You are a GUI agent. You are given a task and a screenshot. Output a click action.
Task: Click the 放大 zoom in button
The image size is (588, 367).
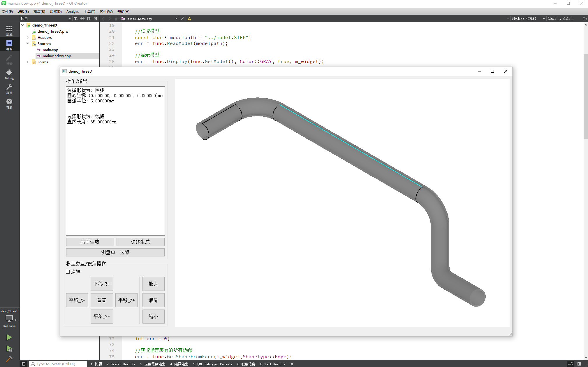154,284
